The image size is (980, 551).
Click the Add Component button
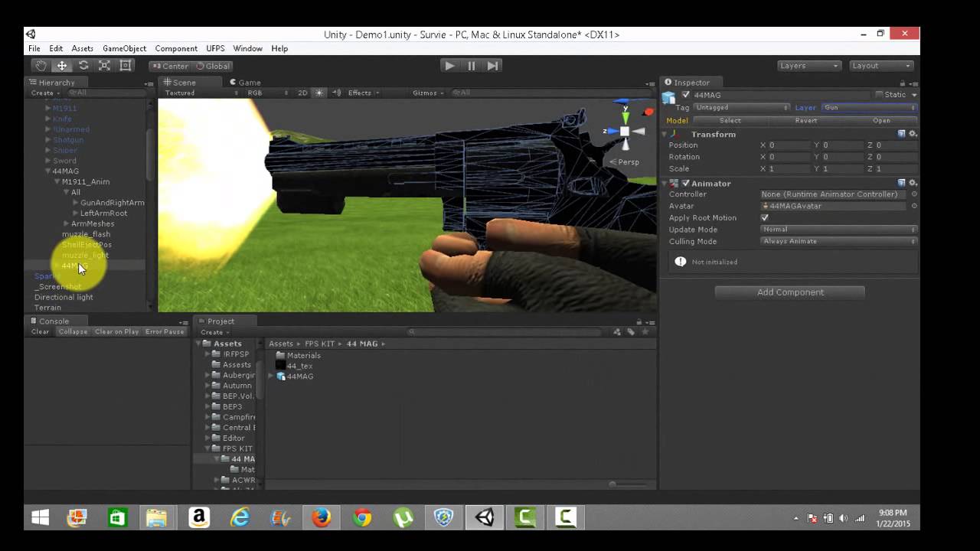[790, 292]
